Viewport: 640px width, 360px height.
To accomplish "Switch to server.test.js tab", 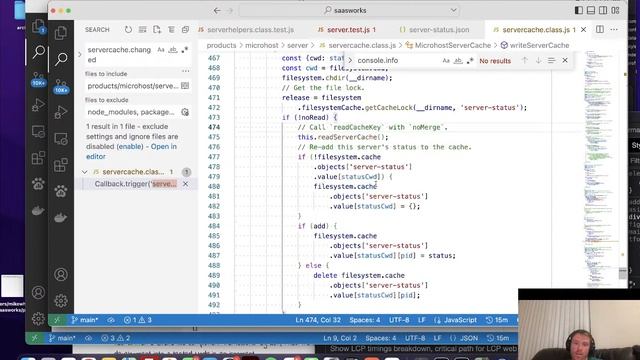I will [351, 30].
